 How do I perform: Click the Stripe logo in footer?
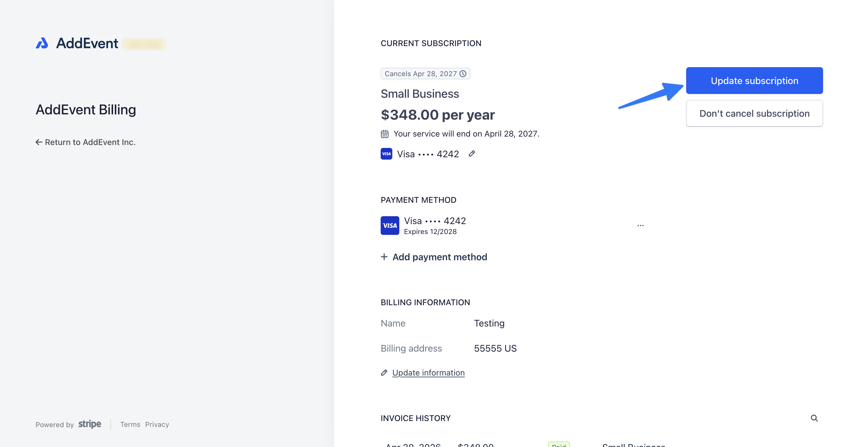tap(90, 424)
